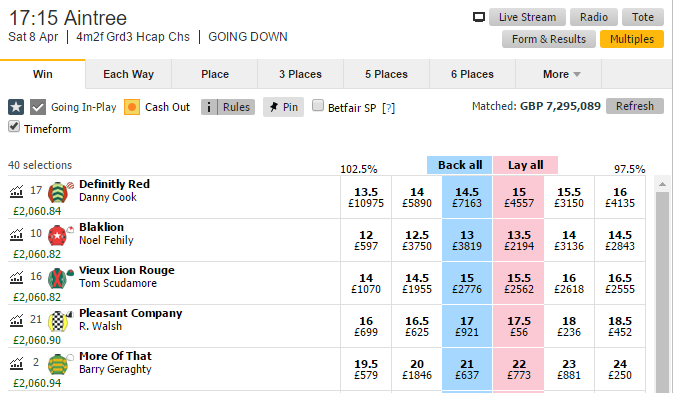The width and height of the screenshot is (673, 393).
Task: Click the Rules info icon
Action: 209,107
